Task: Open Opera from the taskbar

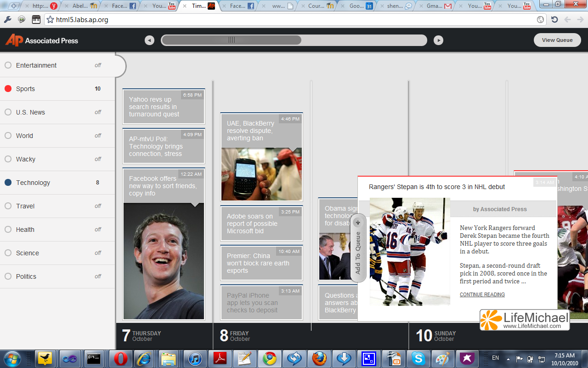Action: pyautogui.click(x=121, y=358)
